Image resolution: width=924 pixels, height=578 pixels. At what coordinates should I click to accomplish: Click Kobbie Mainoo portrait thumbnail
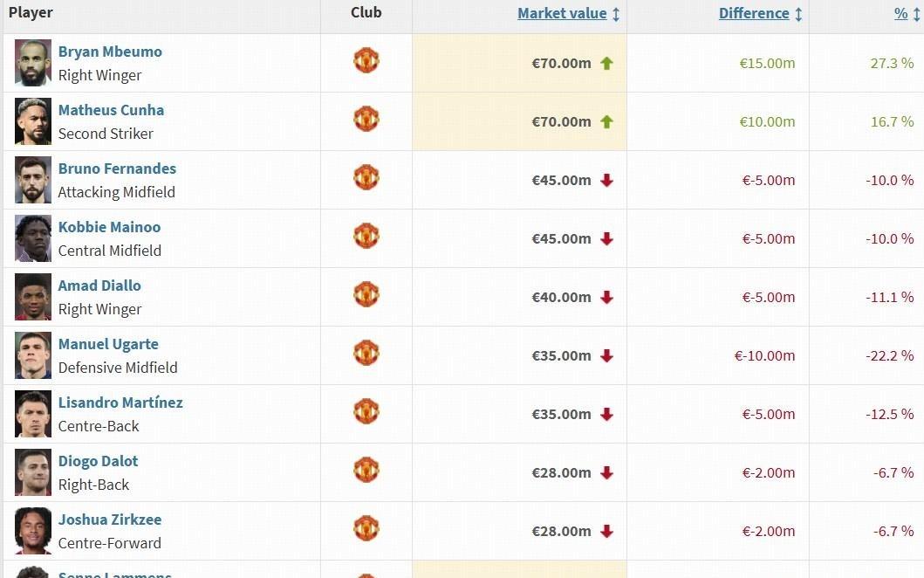point(33,238)
